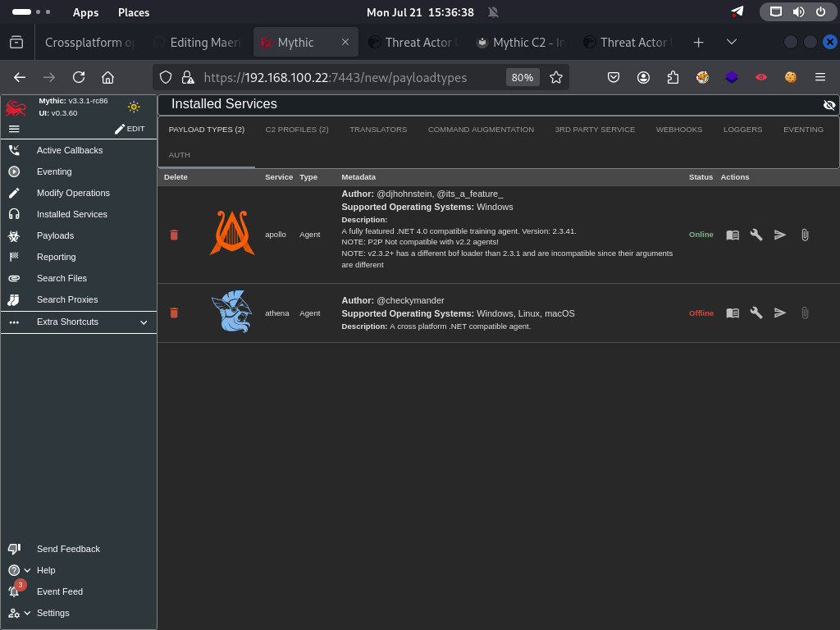Toggle the light/dark theme sun icon
The width and height of the screenshot is (840, 630).
(134, 107)
